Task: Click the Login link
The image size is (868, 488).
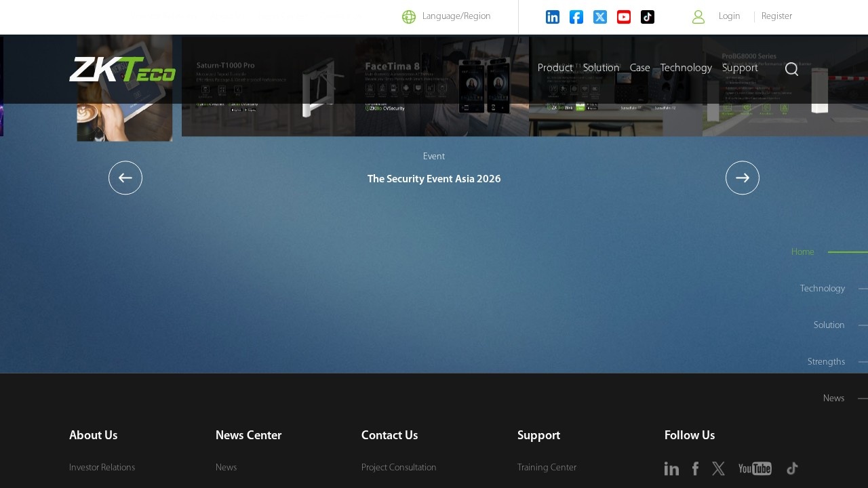Action: 729,16
